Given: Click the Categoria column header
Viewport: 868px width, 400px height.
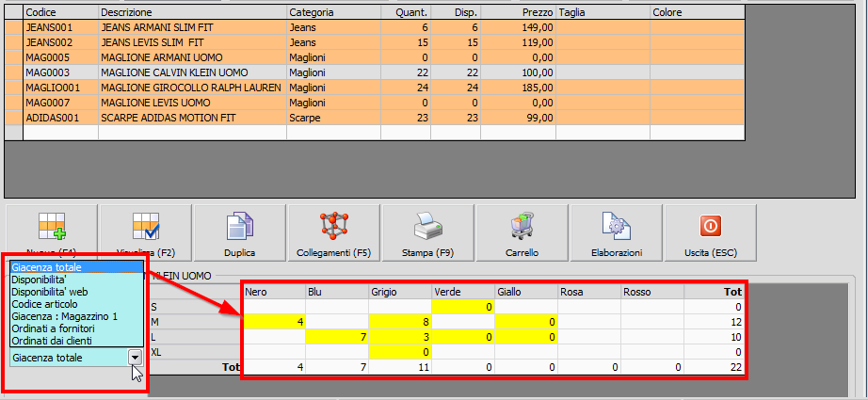Looking at the screenshot, I should coord(334,12).
